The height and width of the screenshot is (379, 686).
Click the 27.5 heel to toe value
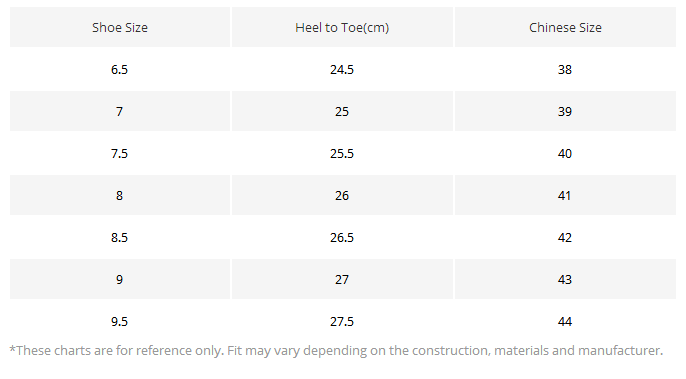(342, 321)
